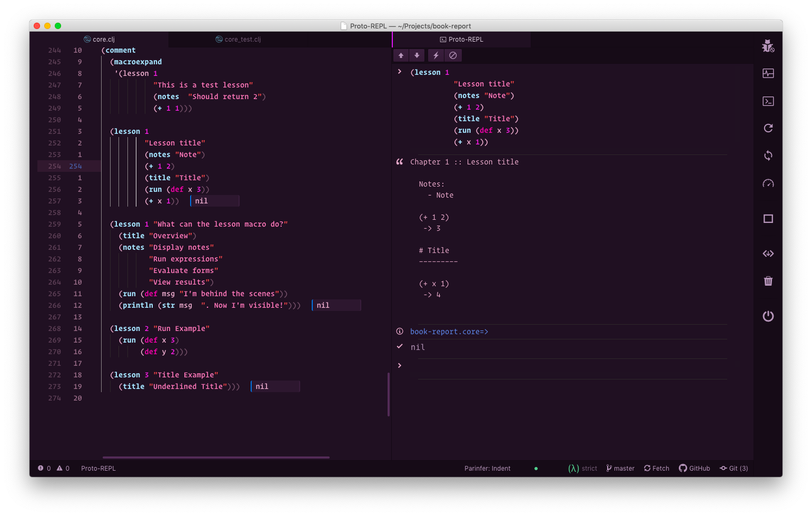
Task: Switch to the core_test.clj tab
Action: point(238,40)
